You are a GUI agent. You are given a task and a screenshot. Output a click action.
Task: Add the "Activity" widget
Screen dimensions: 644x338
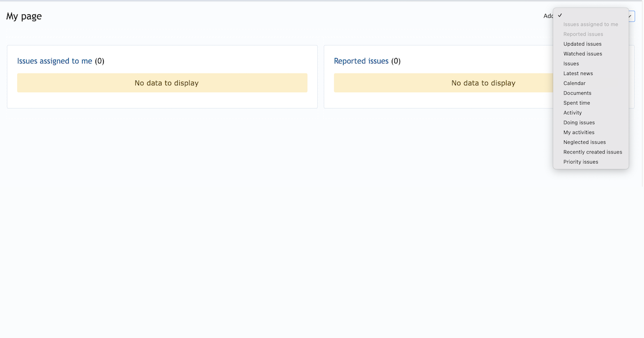(x=573, y=112)
